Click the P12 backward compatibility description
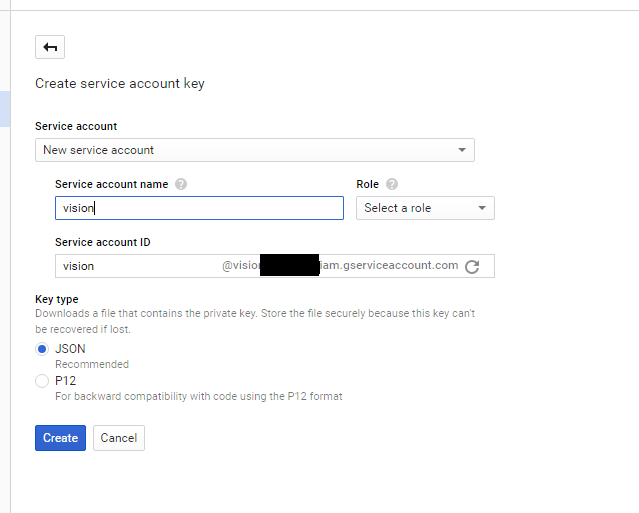Image resolution: width=639 pixels, height=513 pixels. click(198, 396)
